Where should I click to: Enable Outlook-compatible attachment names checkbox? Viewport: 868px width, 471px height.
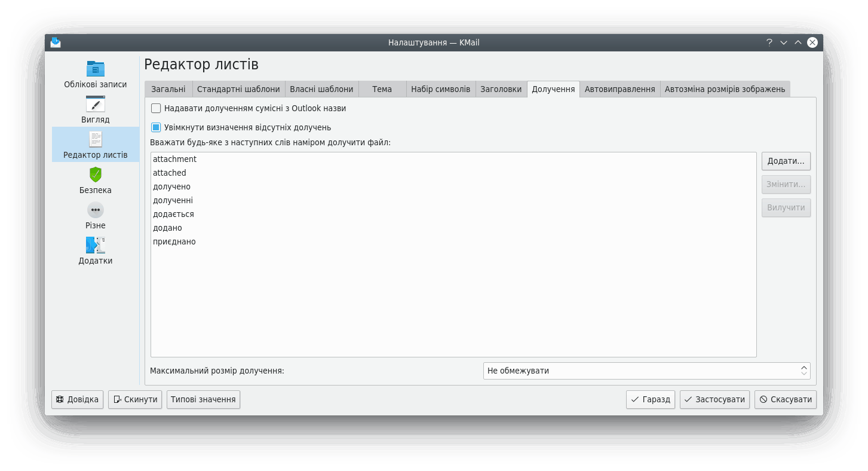coord(156,108)
